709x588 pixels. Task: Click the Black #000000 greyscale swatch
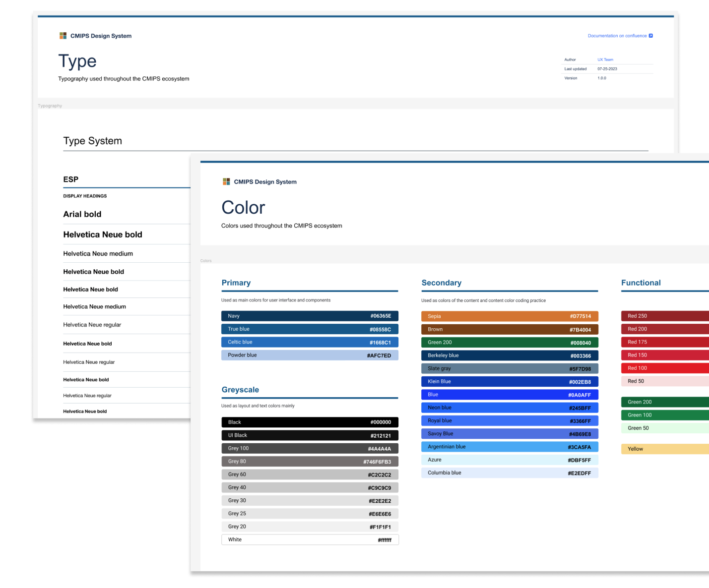click(x=310, y=422)
